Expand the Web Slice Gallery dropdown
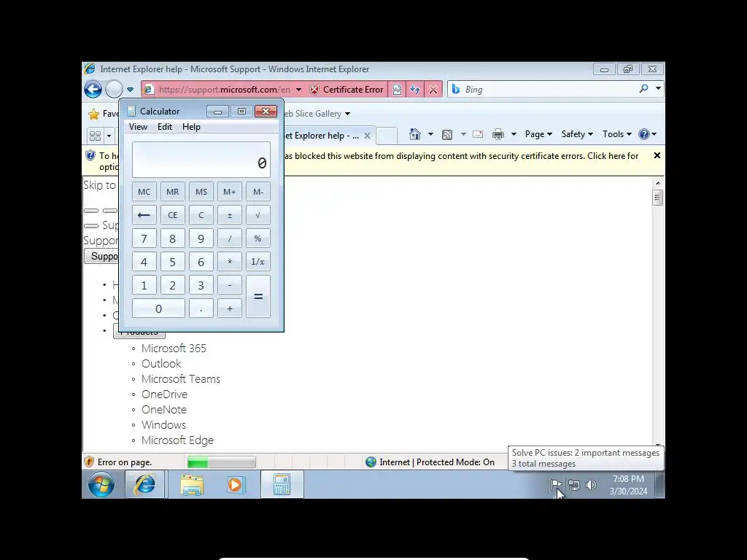The height and width of the screenshot is (560, 747). pos(347,114)
